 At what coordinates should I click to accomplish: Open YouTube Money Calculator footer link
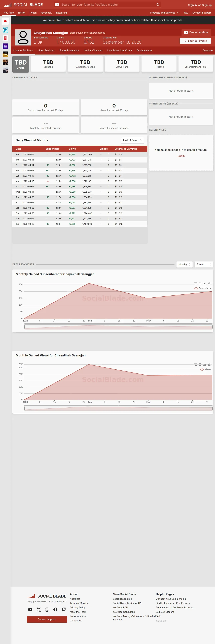tap(134, 618)
